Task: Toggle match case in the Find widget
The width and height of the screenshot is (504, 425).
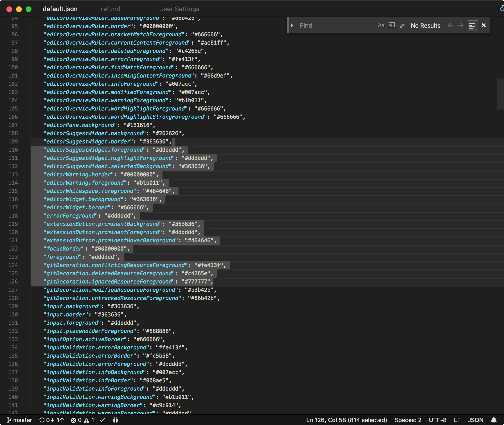Action: 381,25
